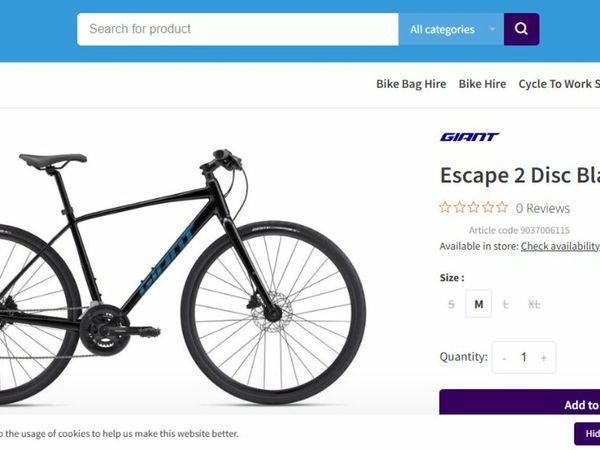Image resolution: width=600 pixels, height=450 pixels.
Task: Select size L option
Action: (506, 304)
